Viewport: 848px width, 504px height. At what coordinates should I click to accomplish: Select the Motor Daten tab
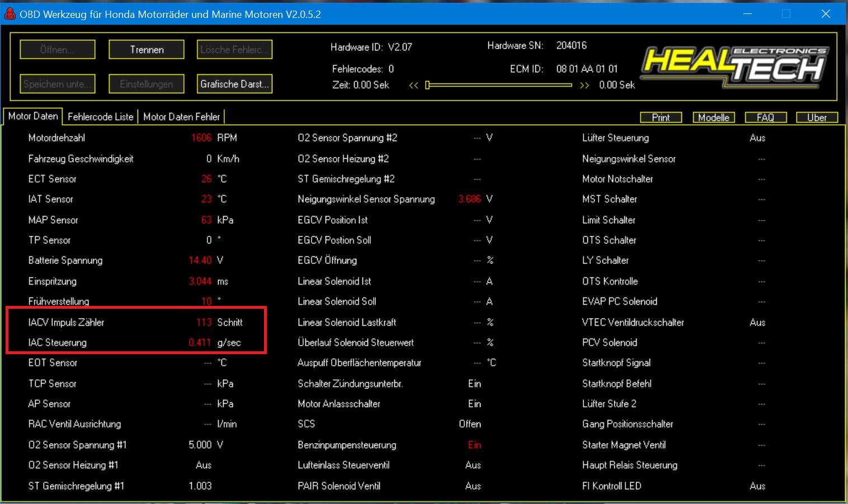[33, 116]
